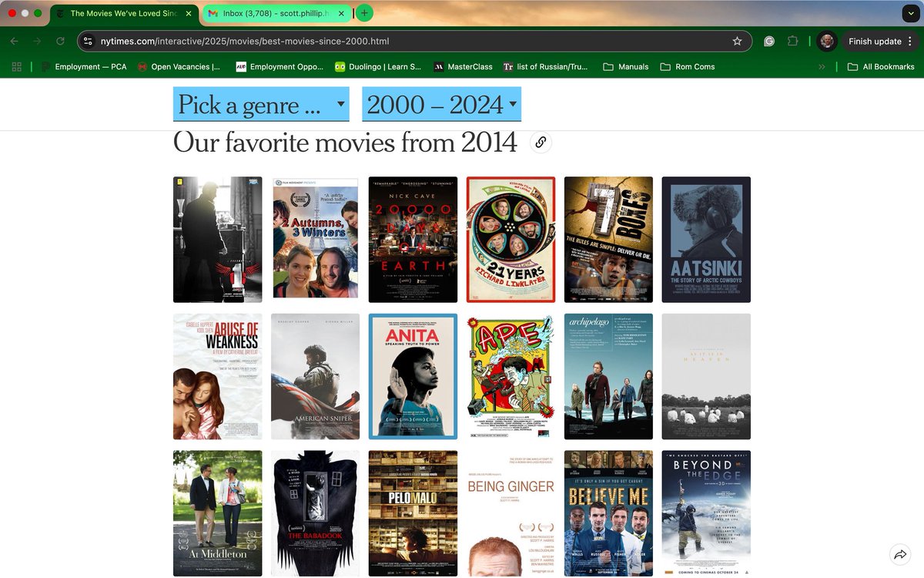Open the Duolingo bookmark
This screenshot has width=924, height=578.
378,67
